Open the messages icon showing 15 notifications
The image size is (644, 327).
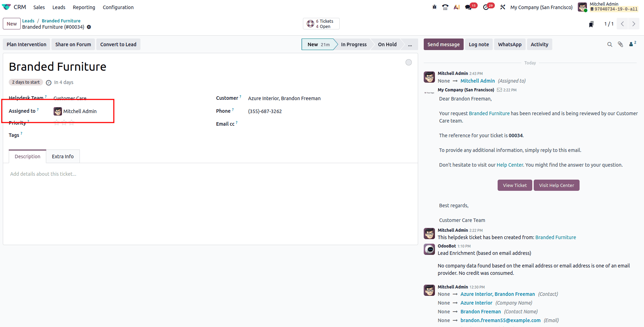click(468, 7)
